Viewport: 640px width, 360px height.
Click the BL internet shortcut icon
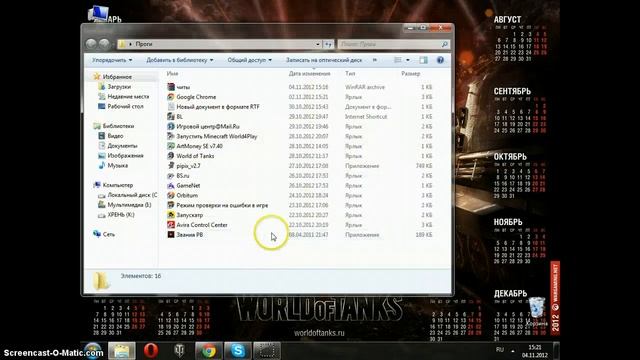(x=171, y=116)
